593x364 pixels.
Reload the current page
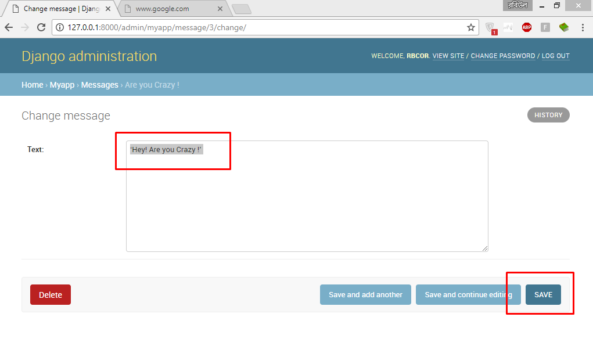tap(41, 27)
